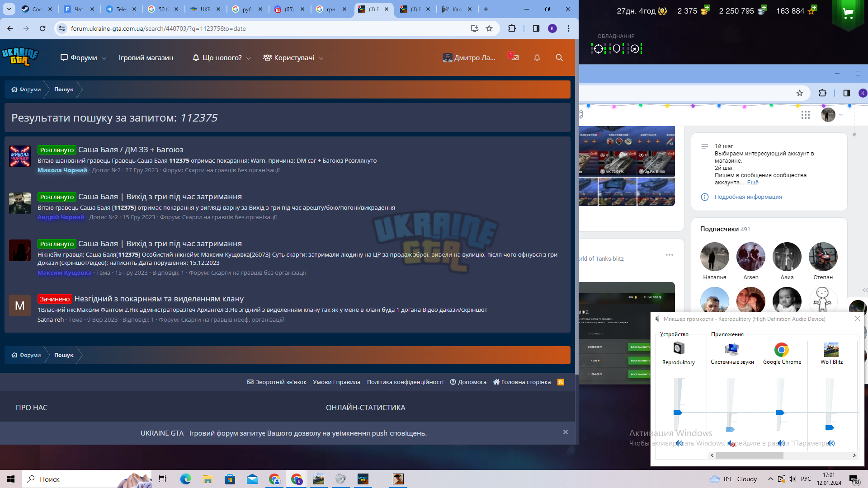
Task: Open File Explorer from taskbar
Action: tap(208, 479)
